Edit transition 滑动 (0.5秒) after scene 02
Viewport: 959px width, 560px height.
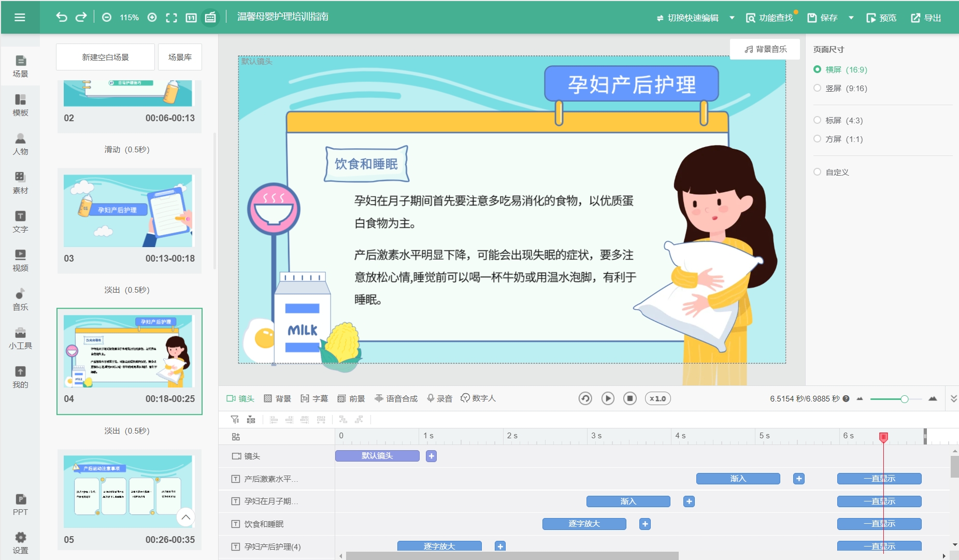tap(127, 150)
